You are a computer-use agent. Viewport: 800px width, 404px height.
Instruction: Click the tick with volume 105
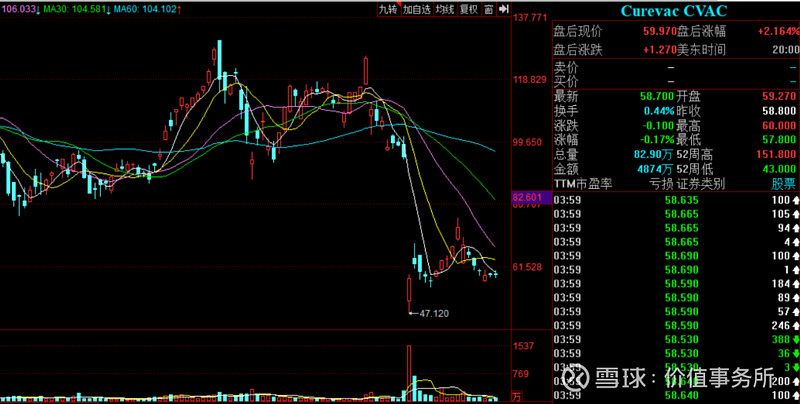point(677,214)
